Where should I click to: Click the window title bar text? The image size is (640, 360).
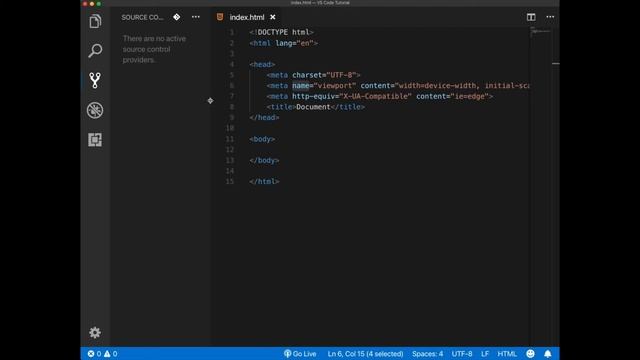320,3
